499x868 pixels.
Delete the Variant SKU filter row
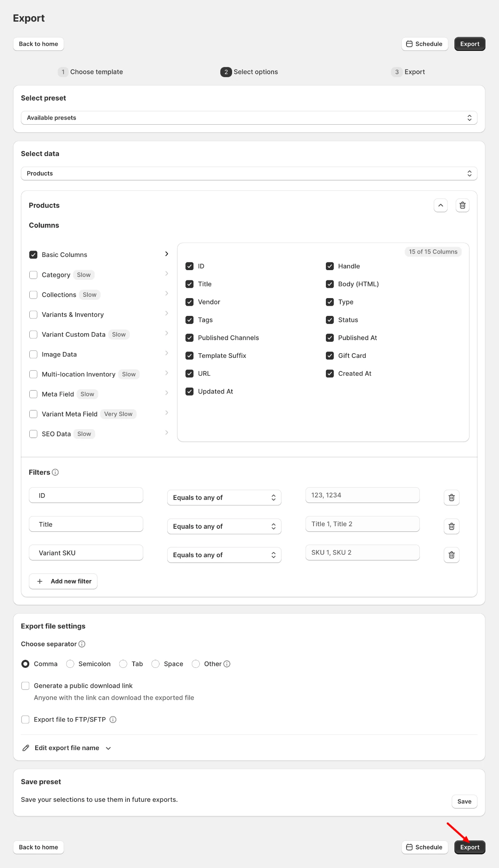[x=451, y=555]
